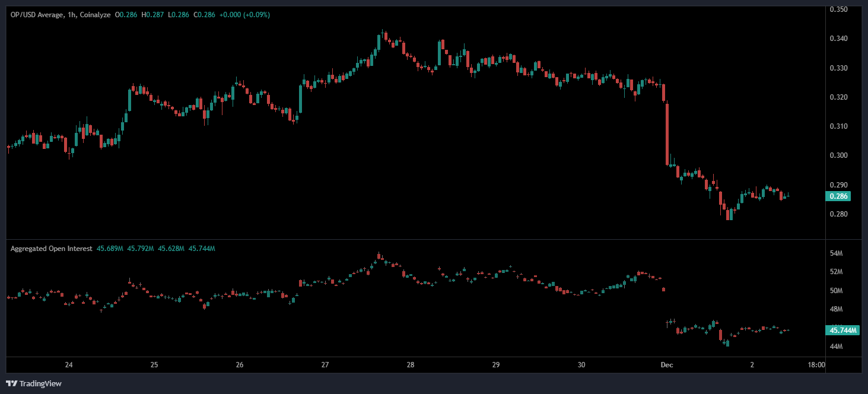Click the 48M level on open interest scale
This screenshot has width=868, height=394.
(836, 309)
